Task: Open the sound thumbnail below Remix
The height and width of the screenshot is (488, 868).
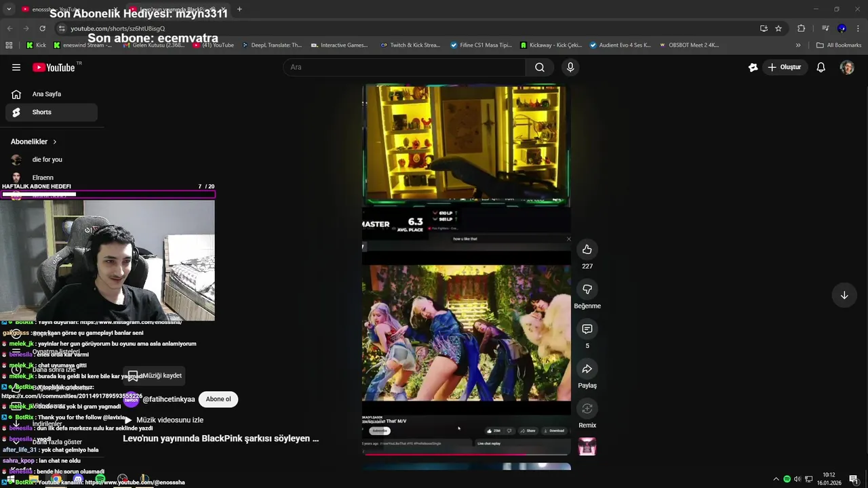Action: 587,447
